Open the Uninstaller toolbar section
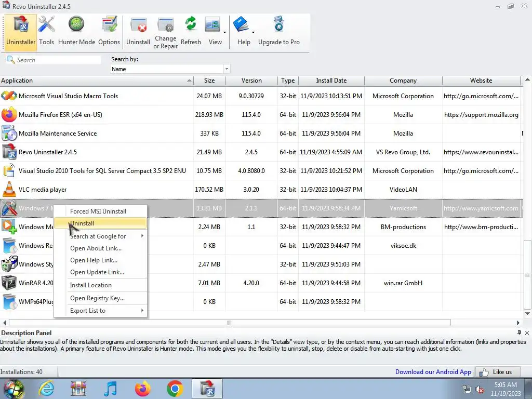Viewport: 532px width, 399px height. 21,32
